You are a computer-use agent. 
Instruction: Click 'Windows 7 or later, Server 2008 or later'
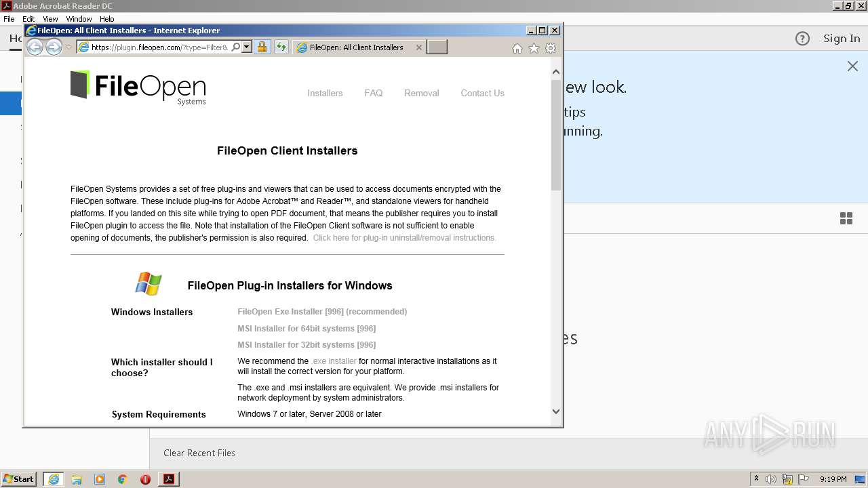(309, 414)
